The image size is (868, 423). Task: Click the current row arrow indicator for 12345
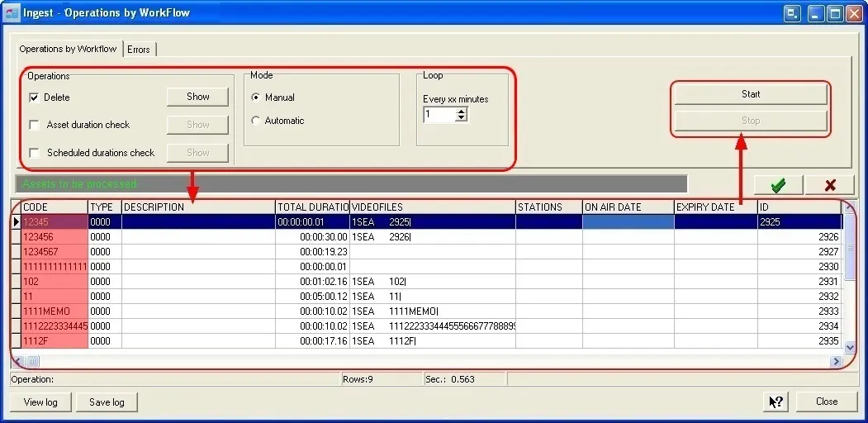pyautogui.click(x=17, y=222)
